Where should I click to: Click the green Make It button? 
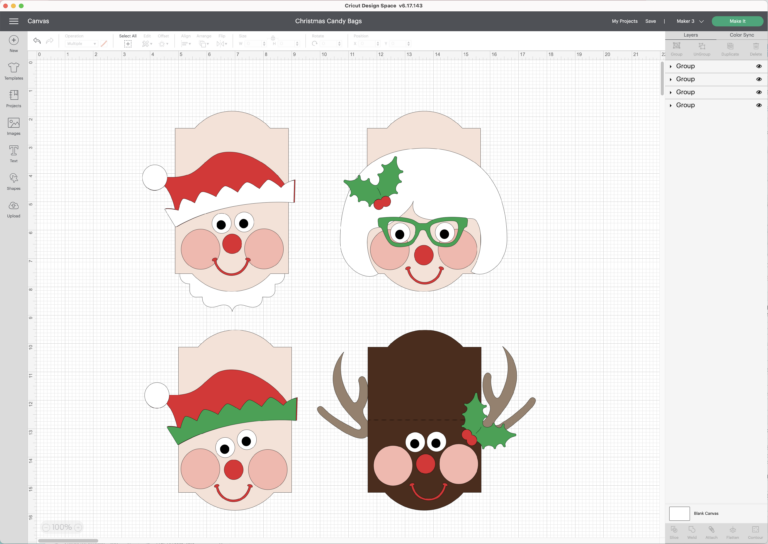coord(737,20)
